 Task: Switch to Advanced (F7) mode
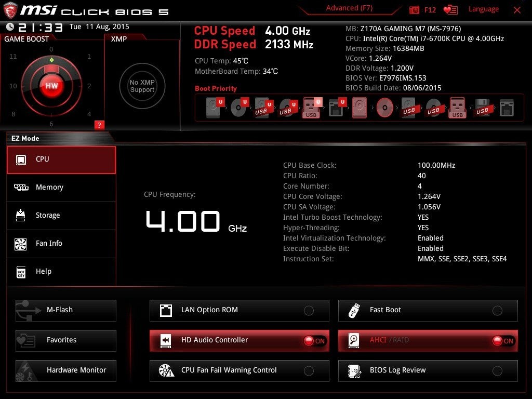pos(349,8)
